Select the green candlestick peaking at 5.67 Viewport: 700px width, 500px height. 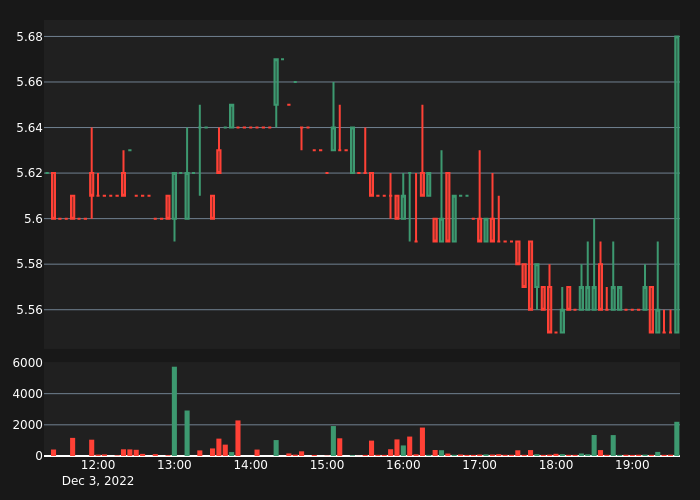click(276, 93)
